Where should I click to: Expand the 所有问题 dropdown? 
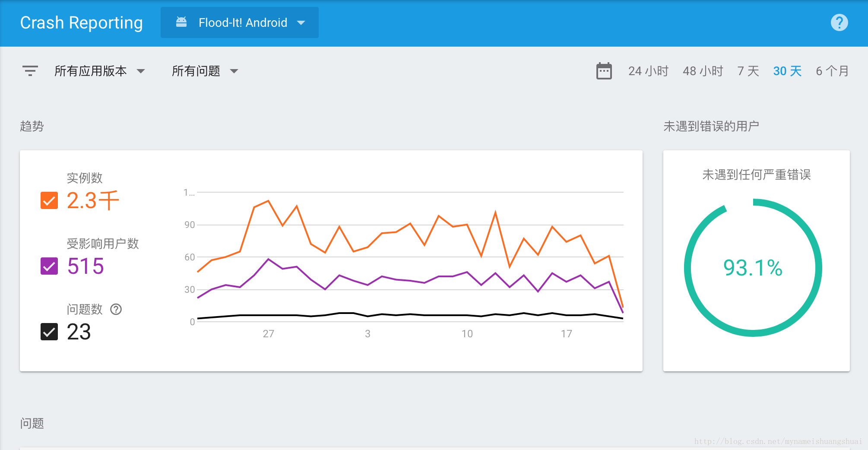(x=205, y=71)
